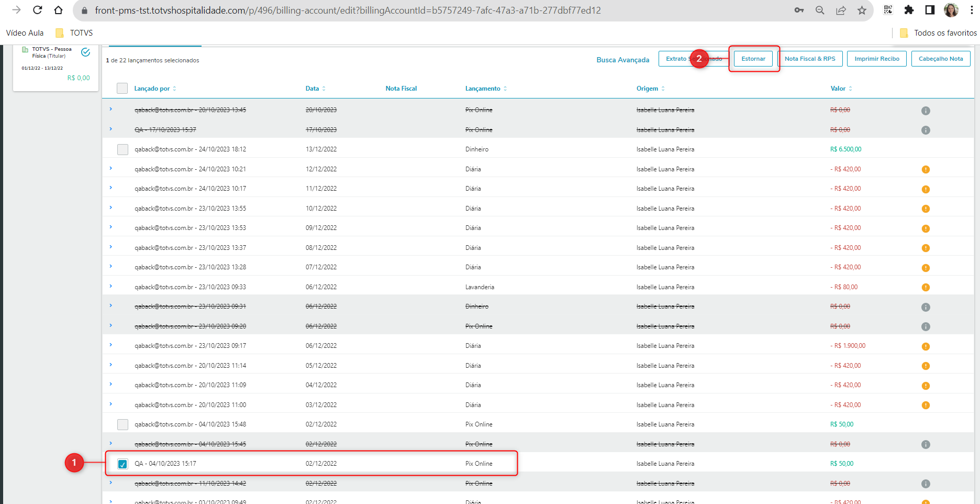Check the Dinheiro R$ 6.500,00 row checkbox
Viewport: 980px width, 504px height.
[x=122, y=149]
